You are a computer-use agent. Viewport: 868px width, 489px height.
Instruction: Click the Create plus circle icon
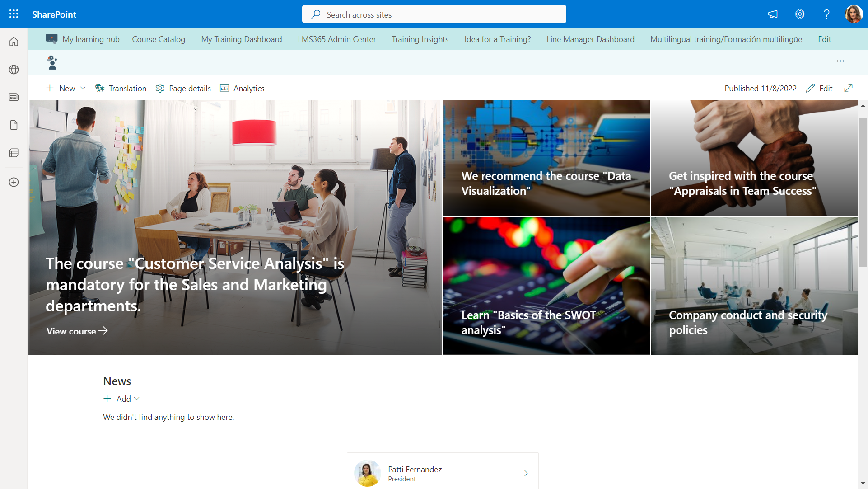click(x=14, y=182)
